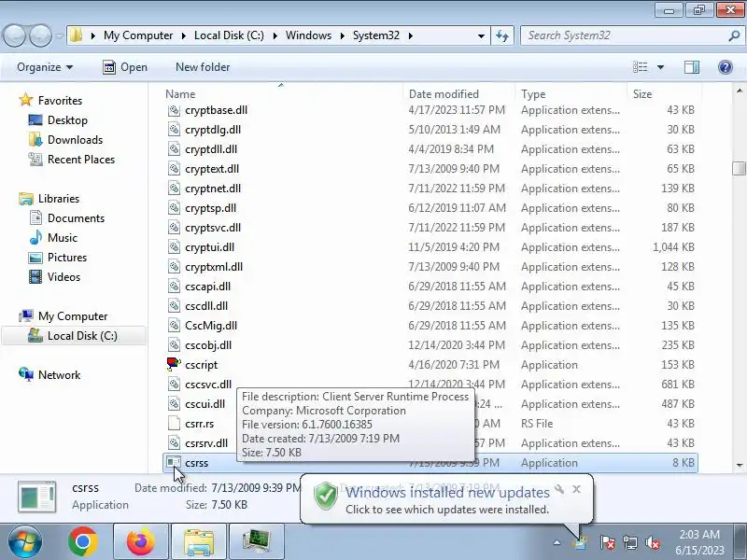Open Recent Places in Favorites
The height and width of the screenshot is (560, 747).
81,159
